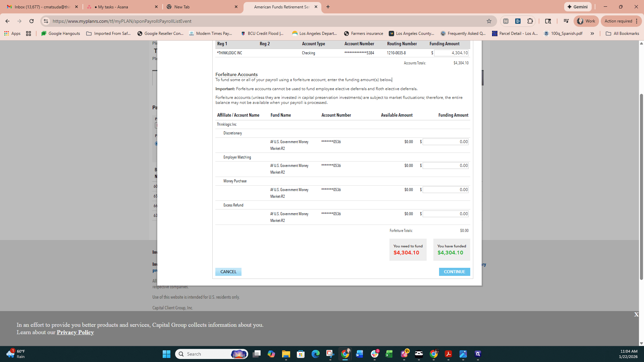The image size is (644, 362).
Task: Open Microsoft Store from the taskbar
Action: pos(301,354)
